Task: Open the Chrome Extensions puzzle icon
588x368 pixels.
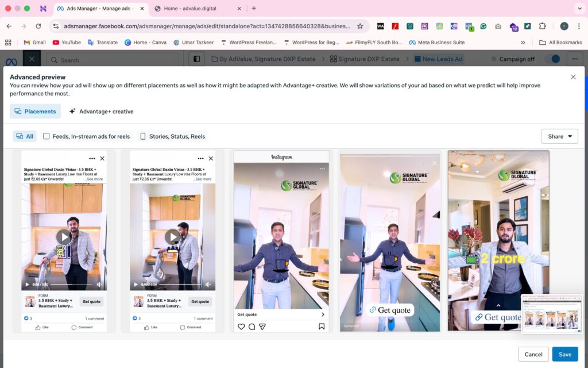Action: (542, 26)
